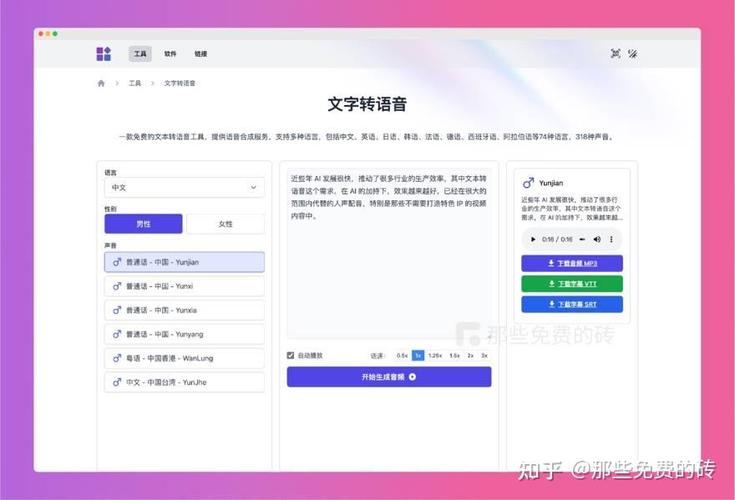735x500 pixels.
Task: Choose voice 粤语 - 中国香港 - WanLung
Action: pos(184,358)
